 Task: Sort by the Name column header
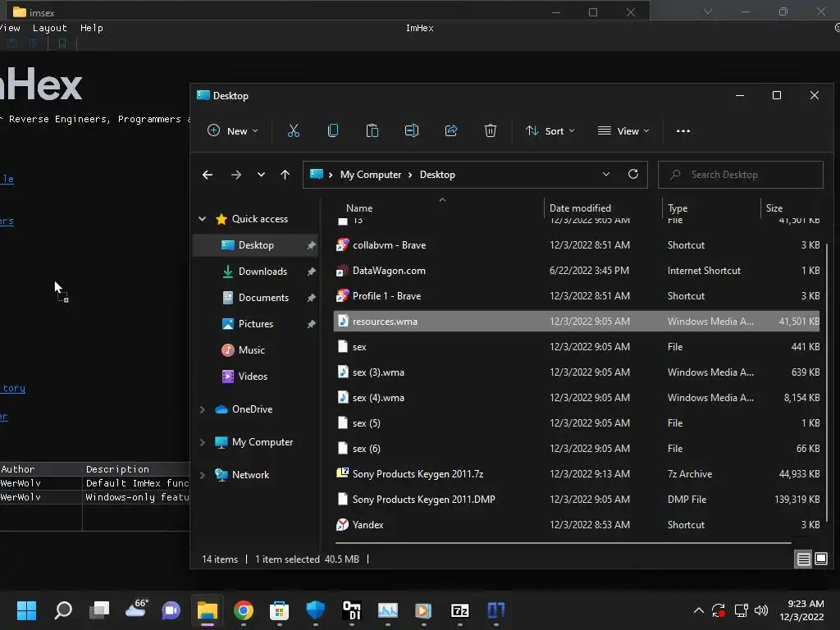pyautogui.click(x=359, y=208)
